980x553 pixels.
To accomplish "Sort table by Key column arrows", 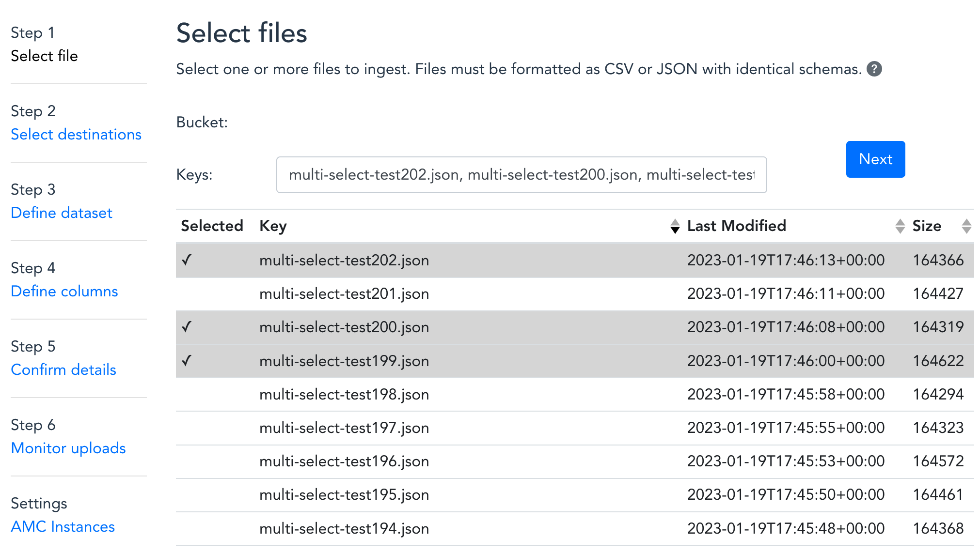I will tap(675, 226).
